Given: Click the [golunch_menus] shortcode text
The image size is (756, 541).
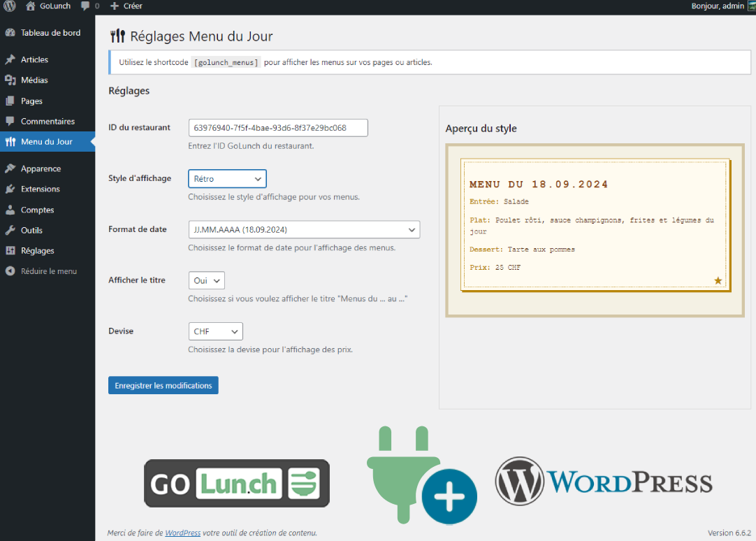Looking at the screenshot, I should click(226, 62).
